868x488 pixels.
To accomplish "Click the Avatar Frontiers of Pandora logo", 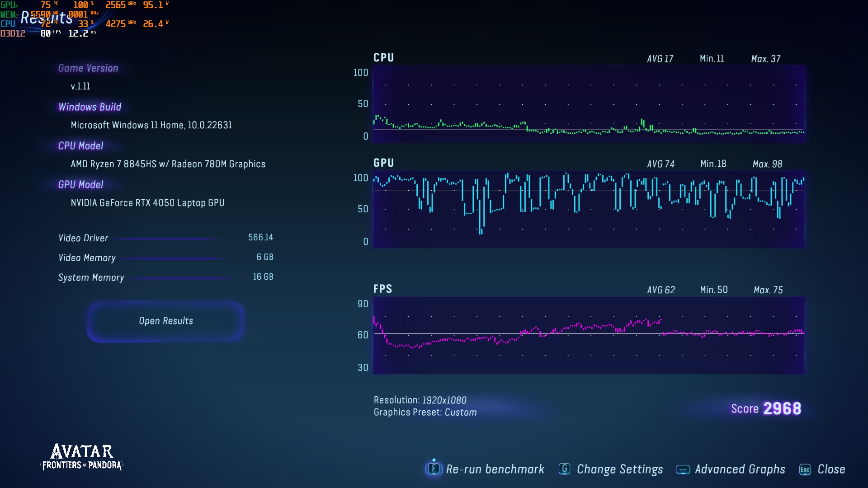I will (x=82, y=456).
